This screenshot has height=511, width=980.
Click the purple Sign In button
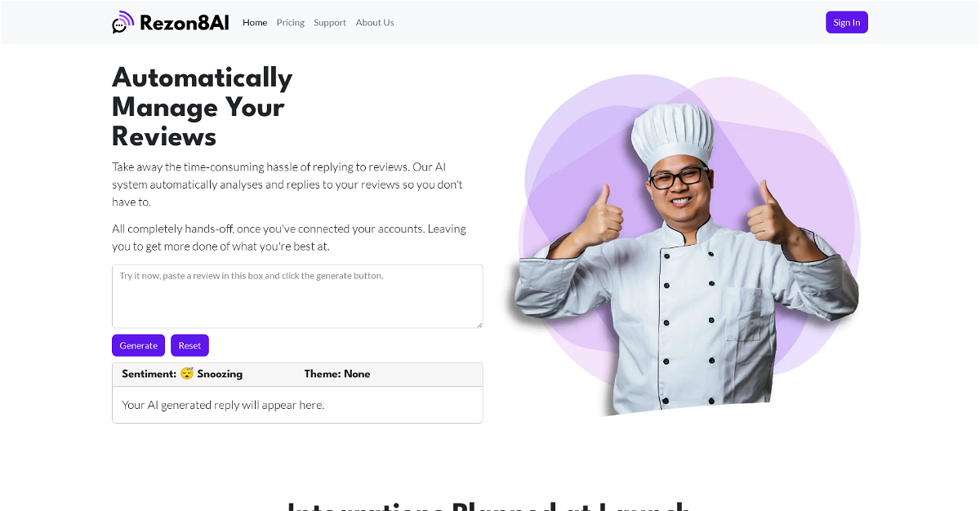pos(847,23)
